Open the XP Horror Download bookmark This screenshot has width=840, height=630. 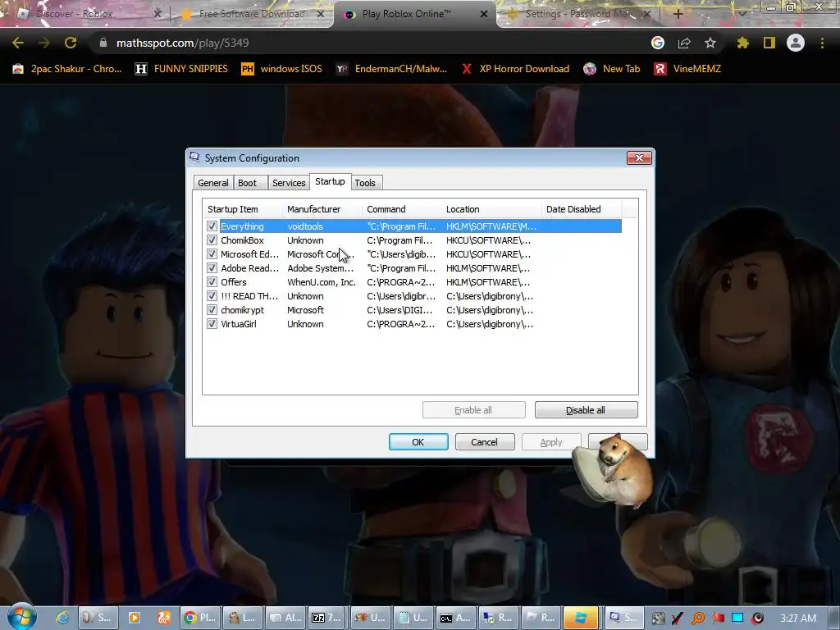[x=515, y=69]
